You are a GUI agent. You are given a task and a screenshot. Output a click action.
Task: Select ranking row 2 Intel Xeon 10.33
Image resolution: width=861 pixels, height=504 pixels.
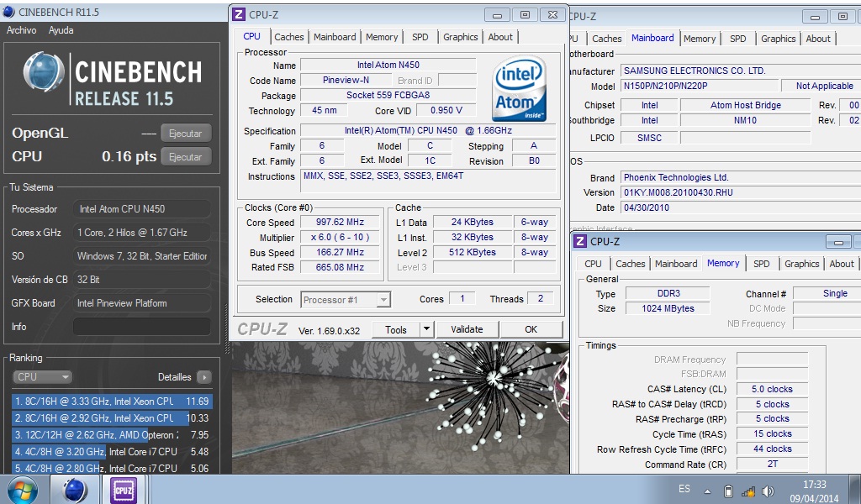pos(112,417)
